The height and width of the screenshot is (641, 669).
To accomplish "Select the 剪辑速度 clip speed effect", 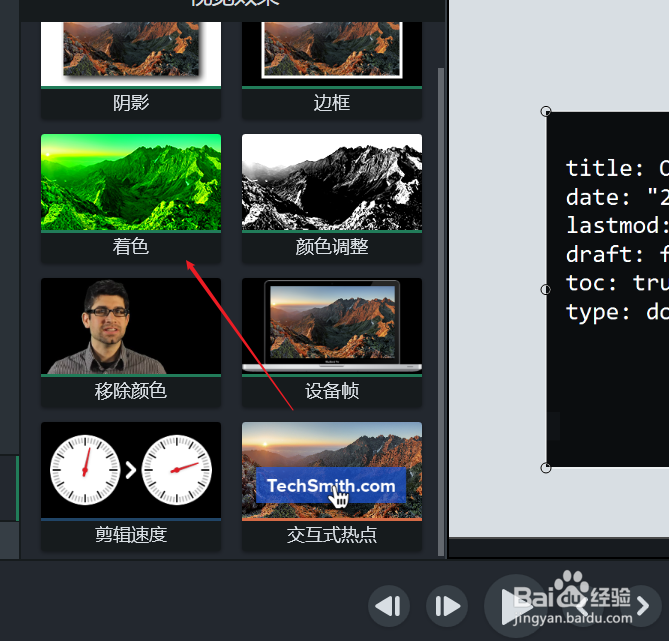I will (x=131, y=486).
